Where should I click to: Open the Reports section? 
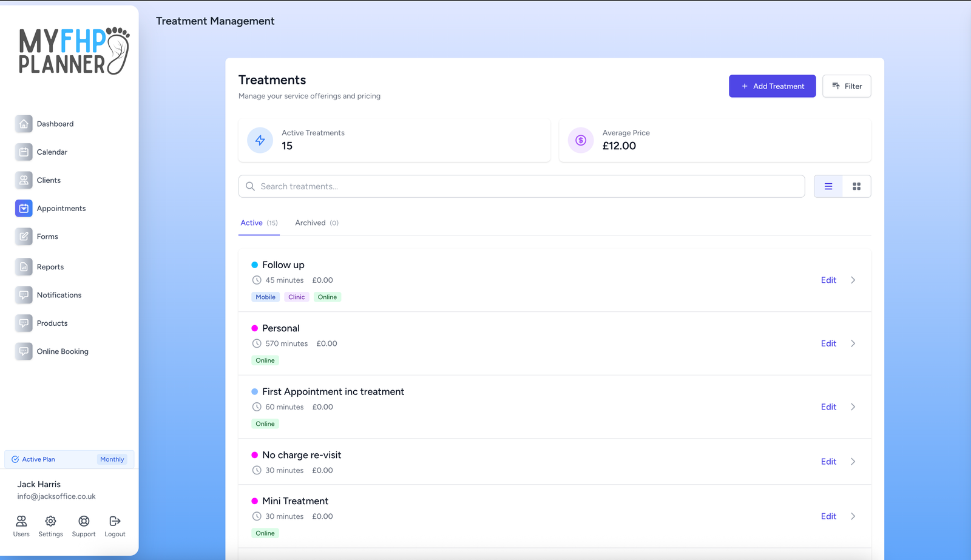(49, 267)
